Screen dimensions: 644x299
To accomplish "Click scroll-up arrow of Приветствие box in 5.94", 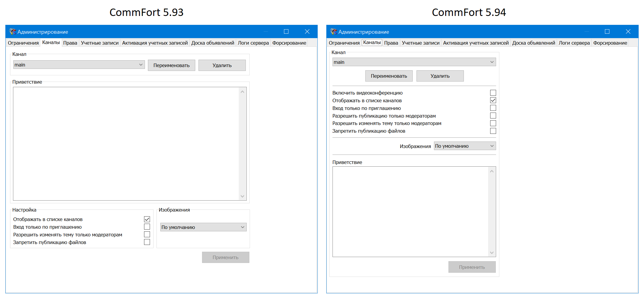I will (492, 171).
